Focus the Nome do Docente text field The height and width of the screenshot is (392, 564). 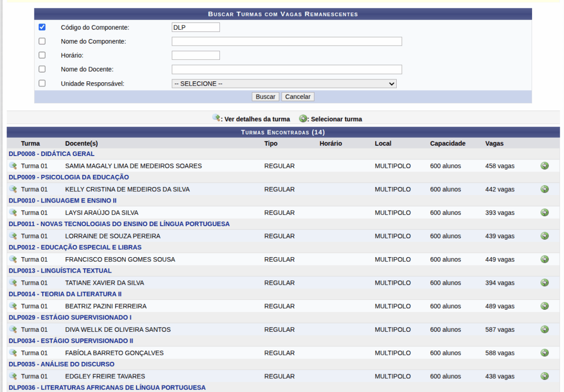(x=287, y=70)
